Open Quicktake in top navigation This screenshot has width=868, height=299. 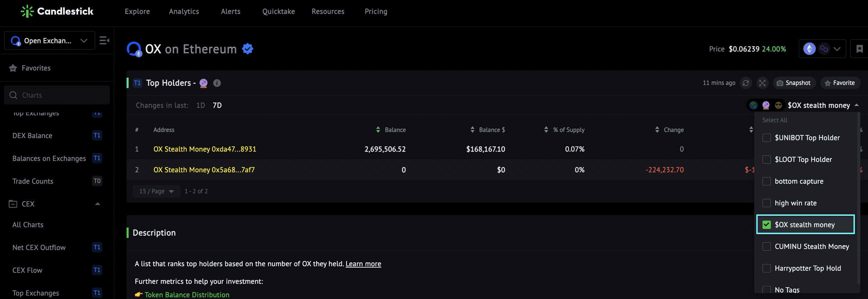point(279,11)
